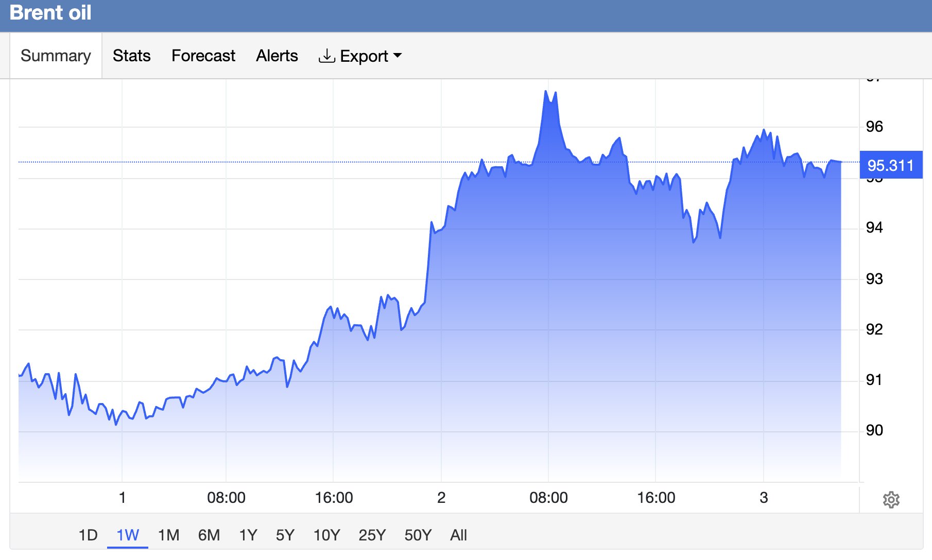This screenshot has height=560, width=932.
Task: Open the Alerts tab
Action: click(277, 56)
